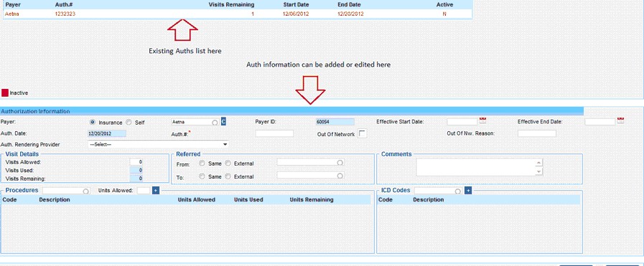Click the blue C button beside Aetna payer

223,122
